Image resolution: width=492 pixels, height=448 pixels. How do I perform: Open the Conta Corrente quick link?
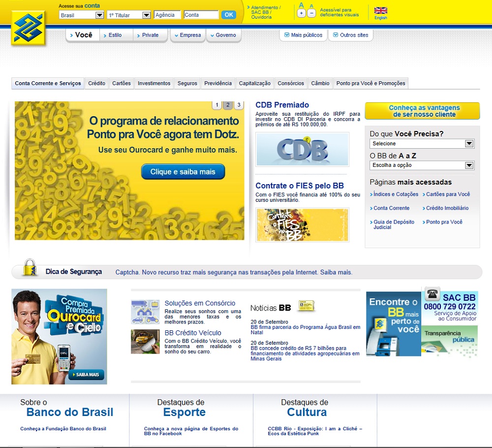(x=391, y=208)
